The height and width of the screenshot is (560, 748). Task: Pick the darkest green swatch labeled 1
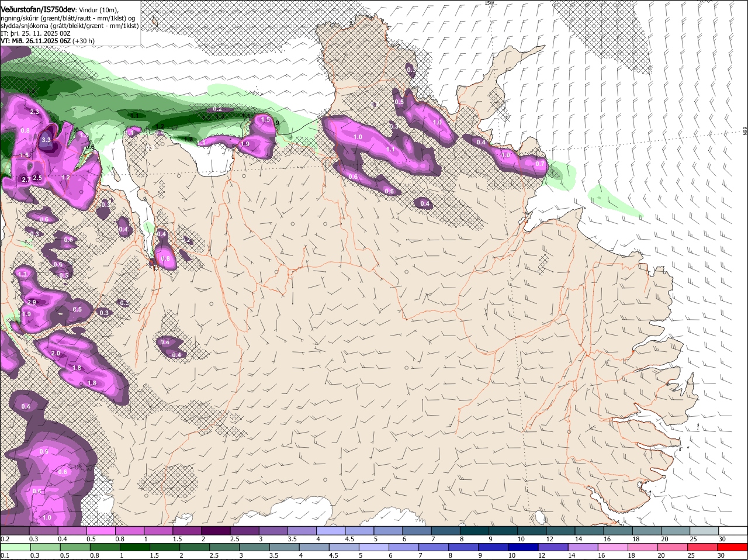click(x=135, y=548)
